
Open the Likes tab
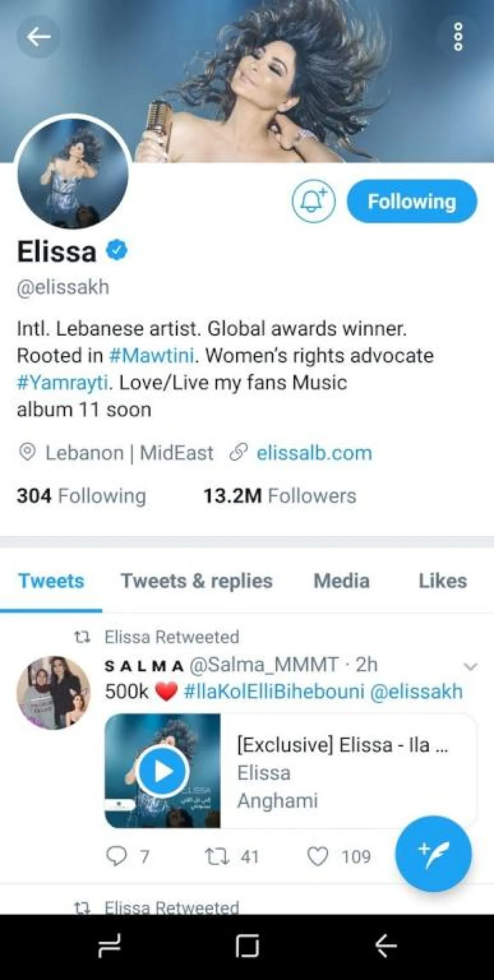pyautogui.click(x=443, y=581)
